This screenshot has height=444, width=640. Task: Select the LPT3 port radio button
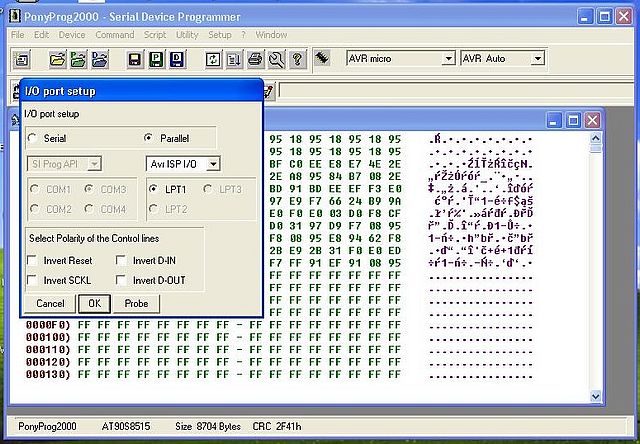(x=208, y=189)
